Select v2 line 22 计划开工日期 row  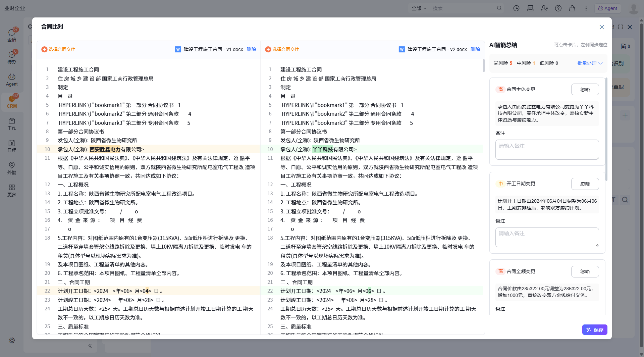[x=372, y=291]
